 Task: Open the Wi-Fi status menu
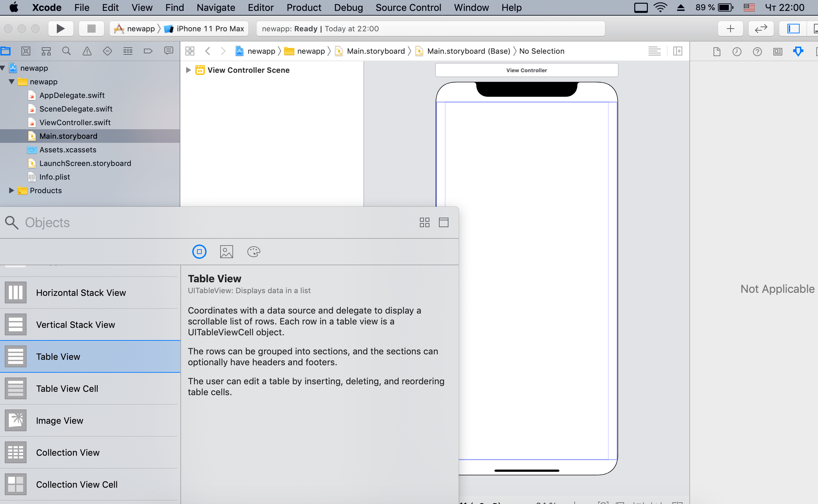coord(660,7)
